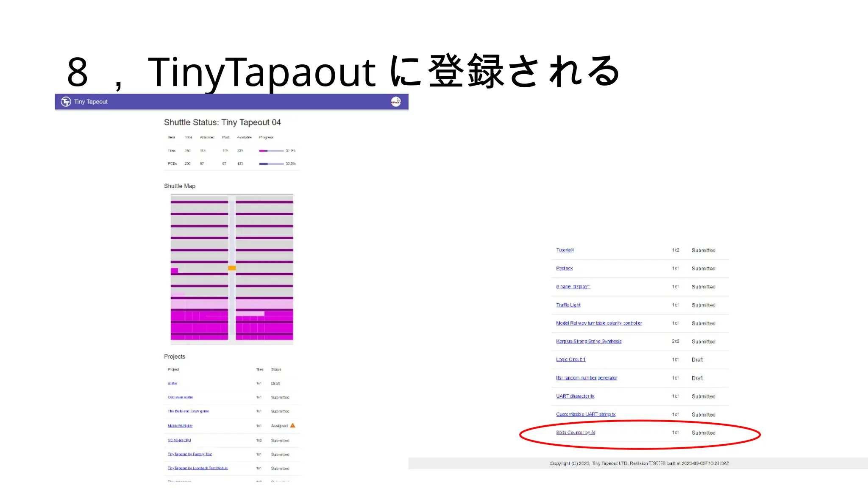Open Model Railway turntable polarity controller link
Viewport: 868px width, 488px height.
[x=599, y=323]
